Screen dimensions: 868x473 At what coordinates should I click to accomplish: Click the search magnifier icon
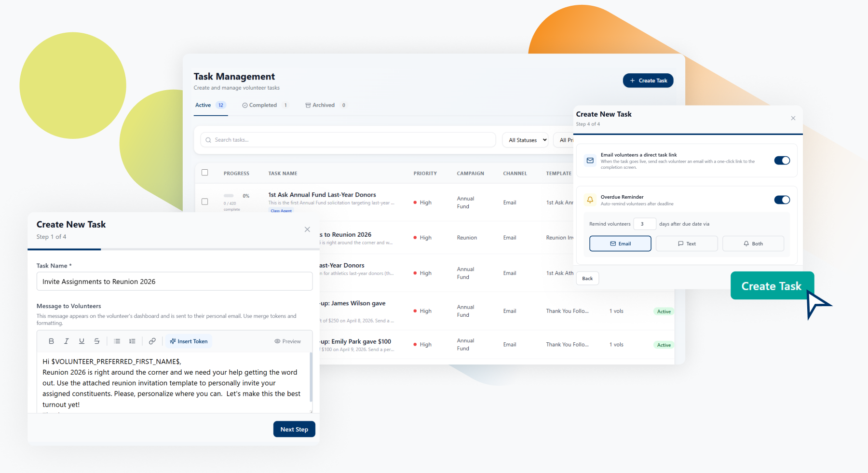208,140
